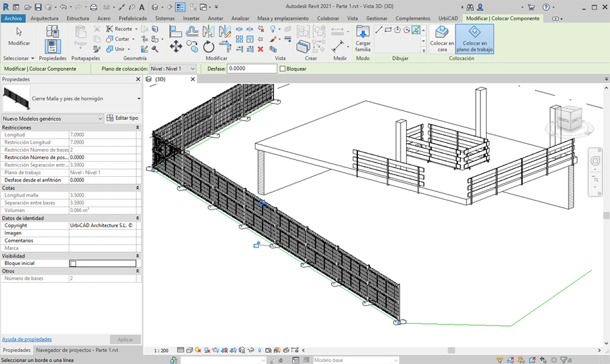This screenshot has height=364, width=610.
Task: Select the Move tool in Modificar panel
Action: [x=176, y=46]
